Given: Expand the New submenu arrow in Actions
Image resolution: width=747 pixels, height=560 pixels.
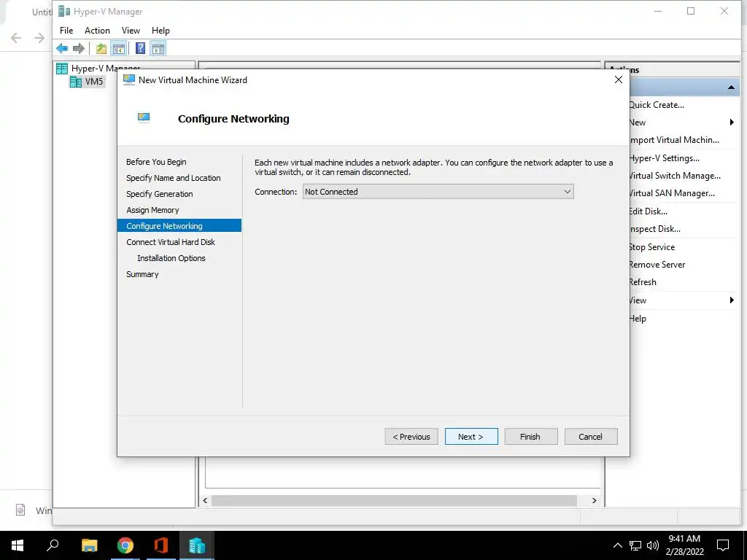Looking at the screenshot, I should [x=732, y=122].
